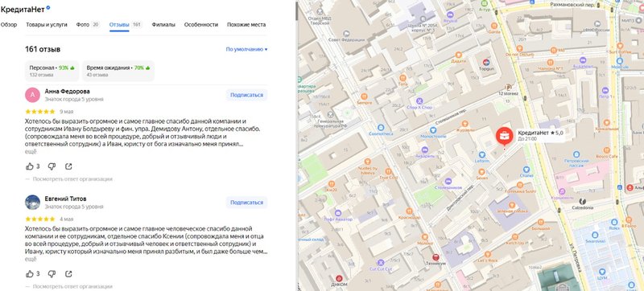Image resolution: width=644 pixels, height=291 pixels.
Task: Open the Похожие места tab
Action: (246, 25)
